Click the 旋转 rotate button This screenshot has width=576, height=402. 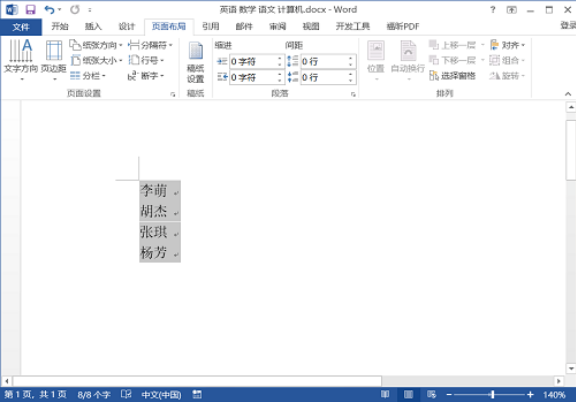coord(508,76)
